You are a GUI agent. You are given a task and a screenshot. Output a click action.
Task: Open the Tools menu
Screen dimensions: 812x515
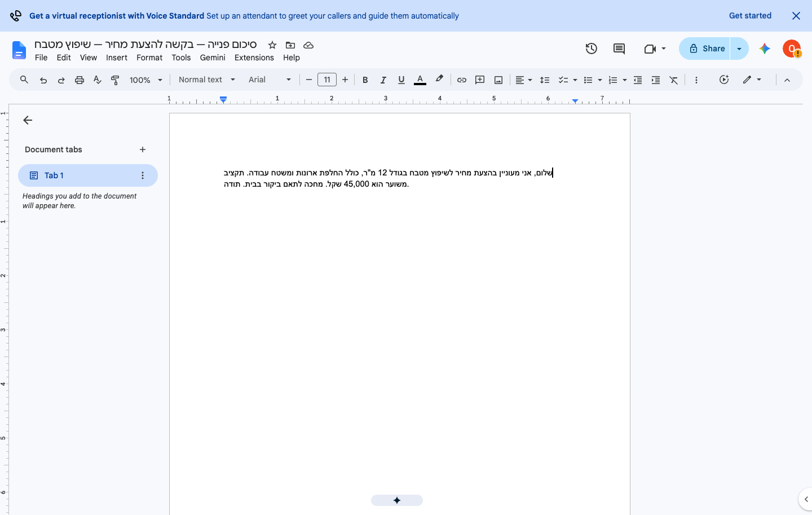tap(181, 58)
